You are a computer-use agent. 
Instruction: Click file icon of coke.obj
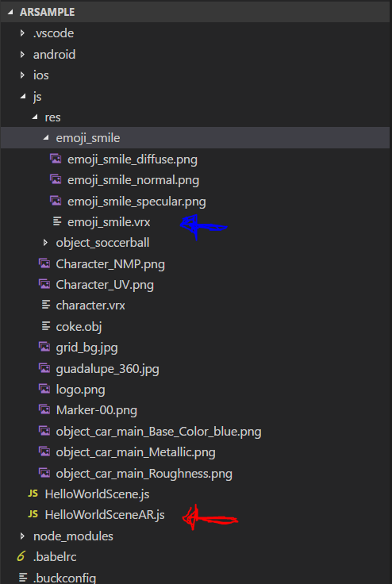[x=46, y=327]
